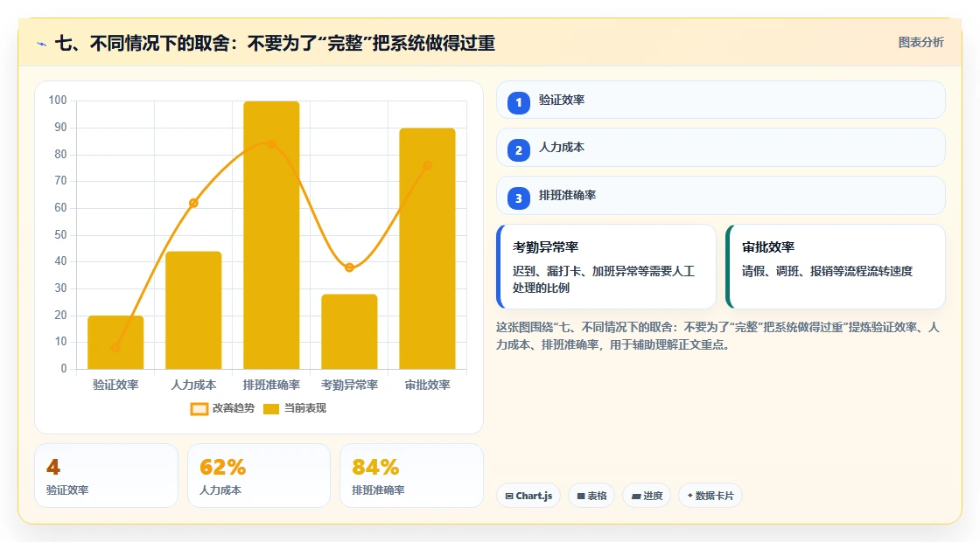Click the summary paragraph starting 这张图围绕
Image resolution: width=980 pixels, height=542 pixels.
[717, 336]
